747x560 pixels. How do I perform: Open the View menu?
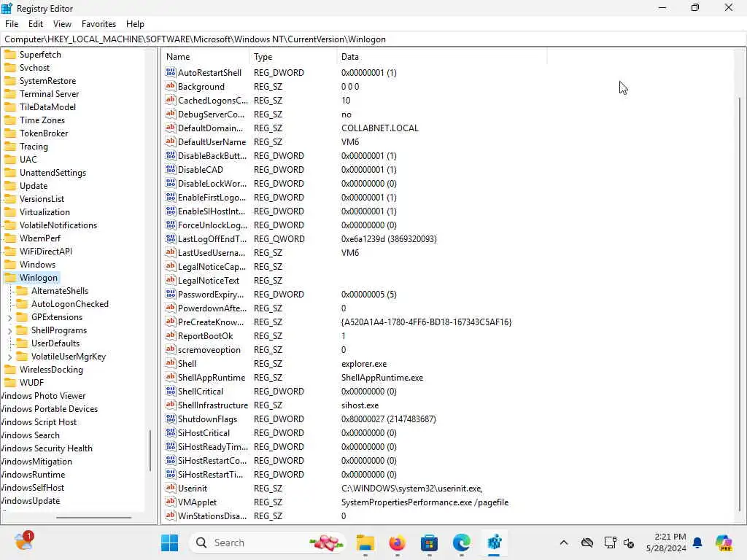pos(62,24)
